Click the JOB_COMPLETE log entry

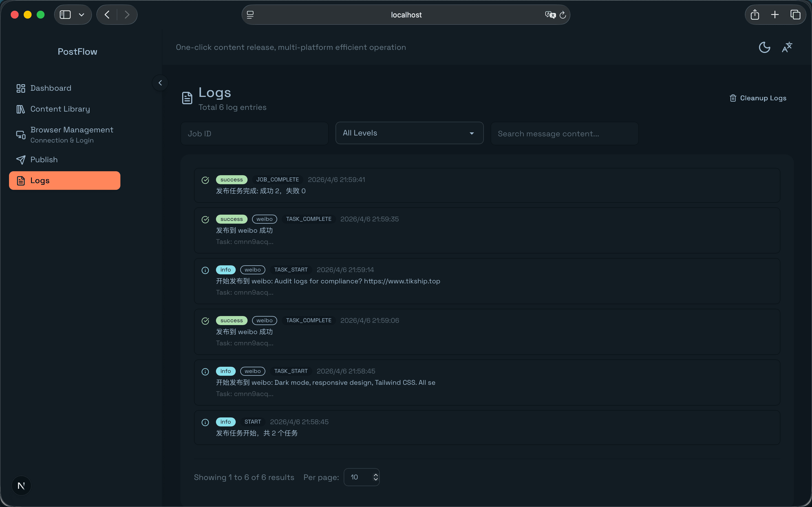click(x=487, y=185)
